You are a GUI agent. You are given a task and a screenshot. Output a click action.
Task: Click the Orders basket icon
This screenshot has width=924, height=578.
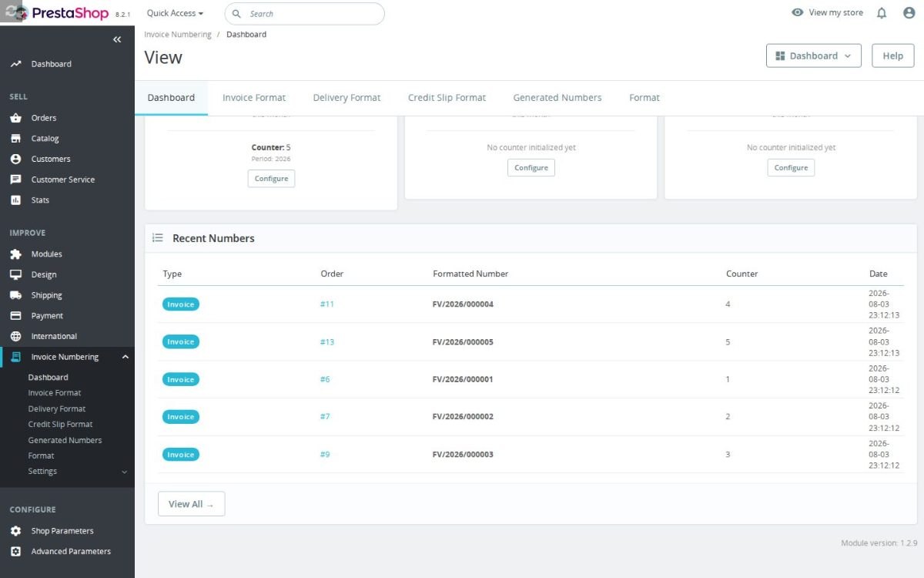pyautogui.click(x=15, y=118)
